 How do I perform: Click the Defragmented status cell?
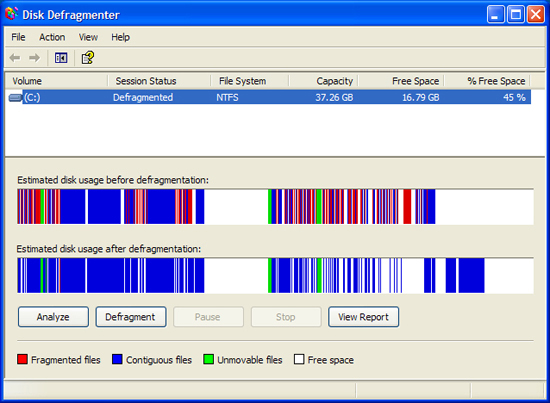click(x=143, y=97)
